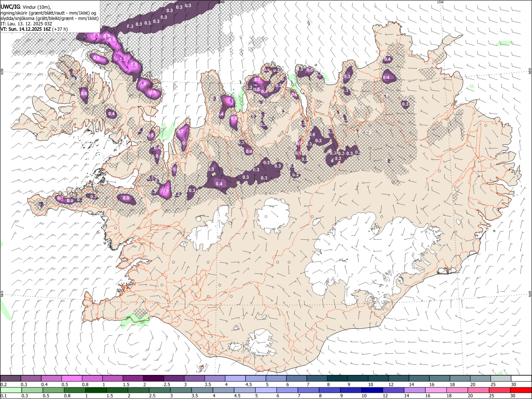Click the '15W' longitude label
Image resolution: width=532 pixels, height=399 pixels.
441,2
